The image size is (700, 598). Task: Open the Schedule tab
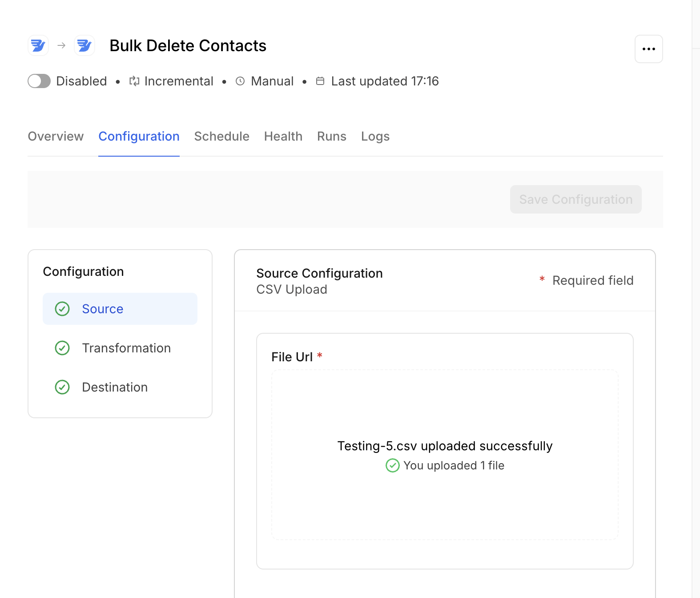[x=221, y=136]
